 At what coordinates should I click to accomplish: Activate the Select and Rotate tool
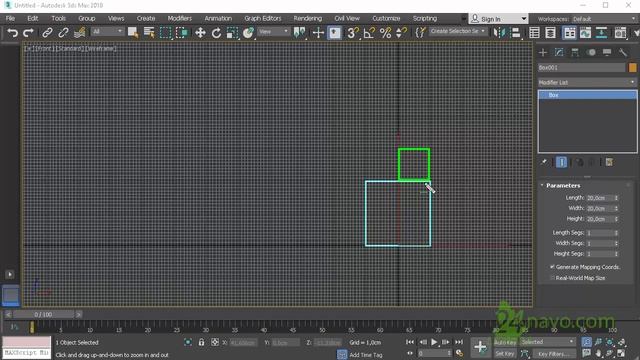(216, 33)
